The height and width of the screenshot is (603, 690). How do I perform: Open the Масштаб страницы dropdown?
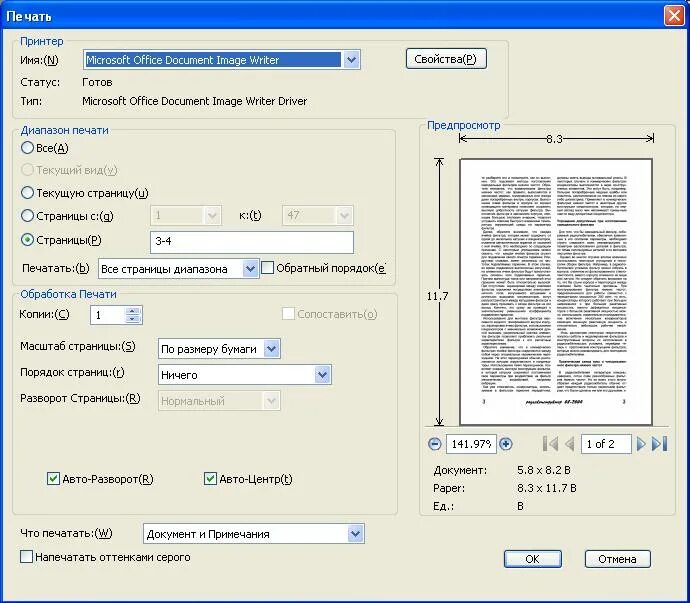pyautogui.click(x=271, y=349)
